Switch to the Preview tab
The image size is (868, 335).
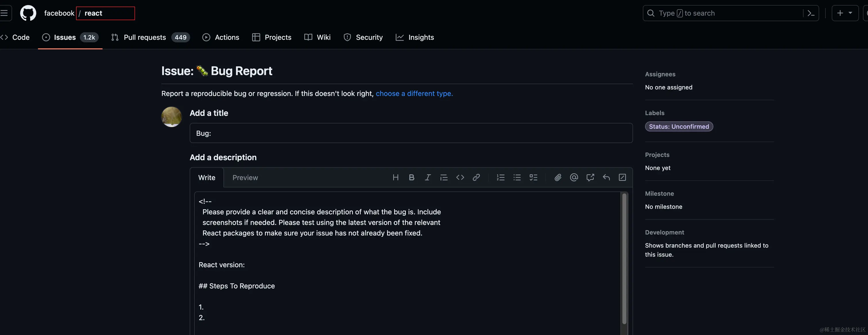pyautogui.click(x=245, y=178)
